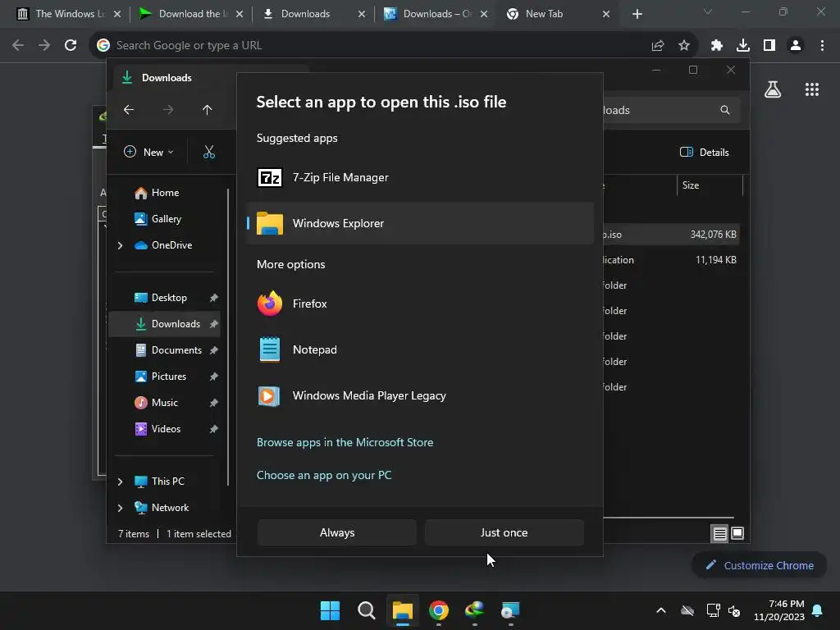Image resolution: width=840 pixels, height=630 pixels.
Task: Select Notepad to open the .iso
Action: coord(419,349)
